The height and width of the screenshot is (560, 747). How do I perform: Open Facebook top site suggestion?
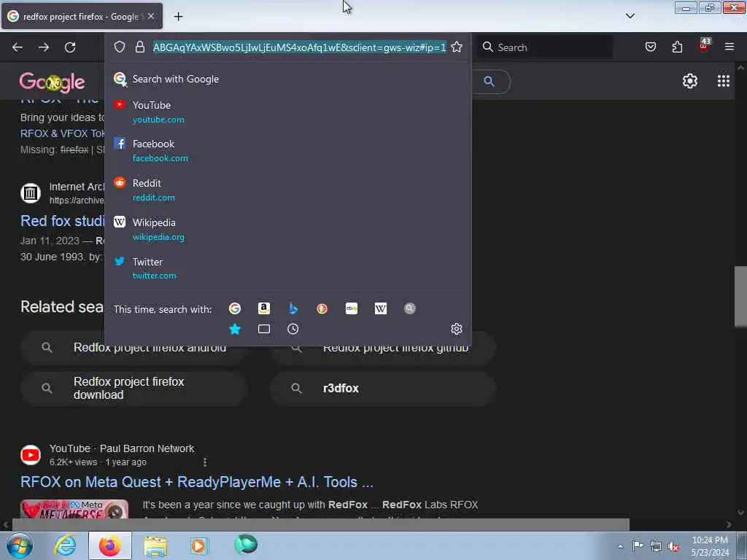pyautogui.click(x=287, y=150)
